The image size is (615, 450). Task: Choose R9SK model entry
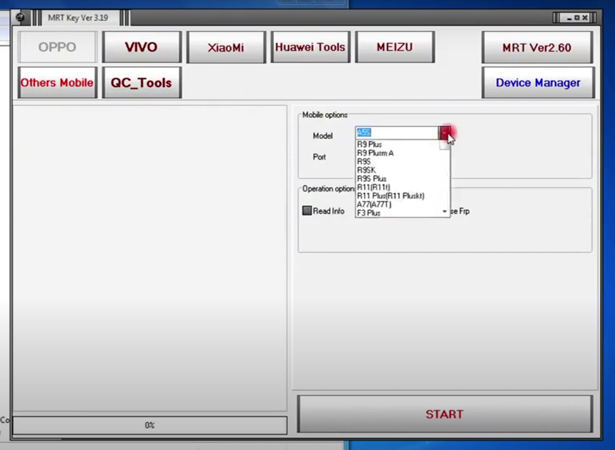367,170
